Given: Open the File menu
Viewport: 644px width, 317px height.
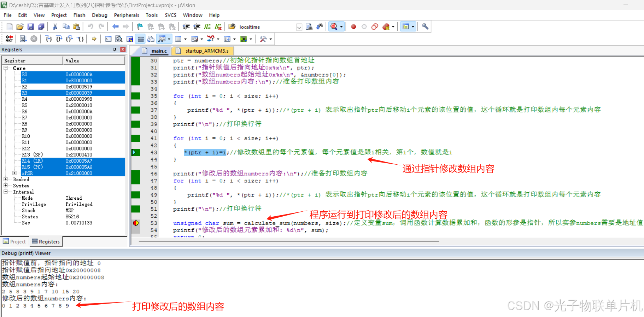Looking at the screenshot, I should tap(7, 15).
